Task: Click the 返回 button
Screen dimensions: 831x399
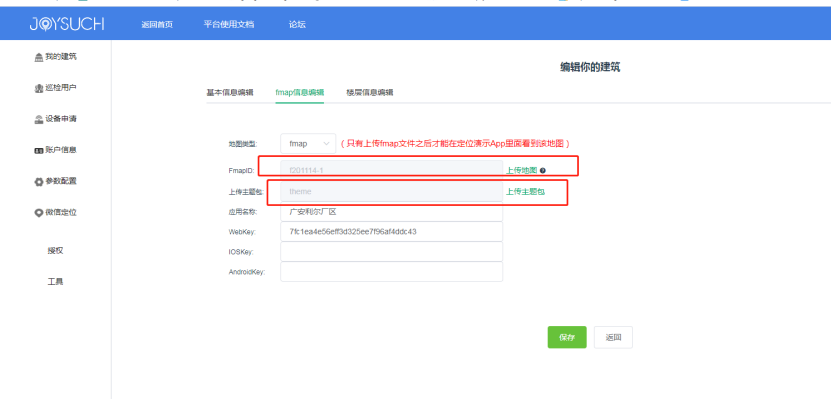Action: click(613, 337)
